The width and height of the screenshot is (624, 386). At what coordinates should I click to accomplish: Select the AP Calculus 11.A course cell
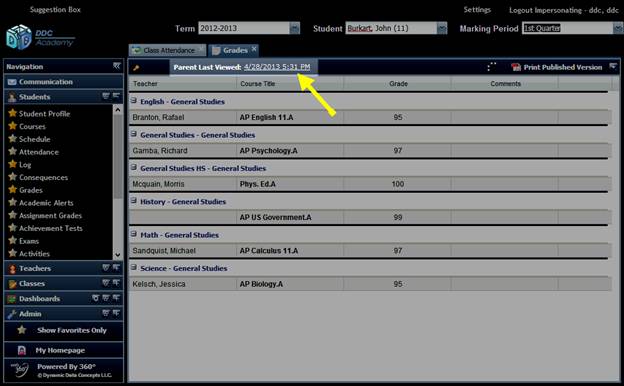click(x=290, y=251)
